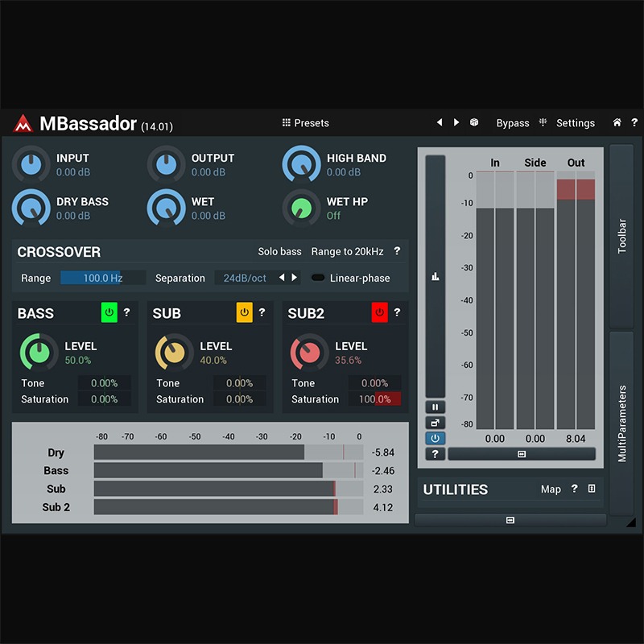Click the OUTPUT gain knob
Screen dimensions: 644x644
(x=167, y=165)
